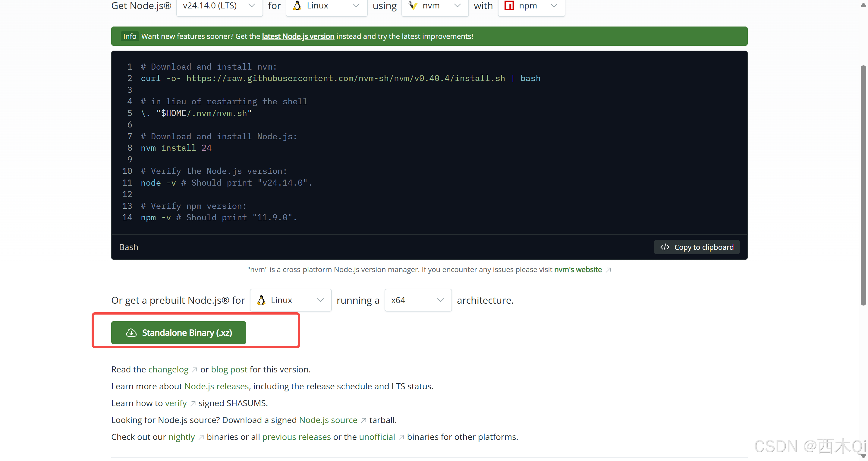Click the code brackets icon beside Copy to clipboard
868x461 pixels.
coord(665,247)
